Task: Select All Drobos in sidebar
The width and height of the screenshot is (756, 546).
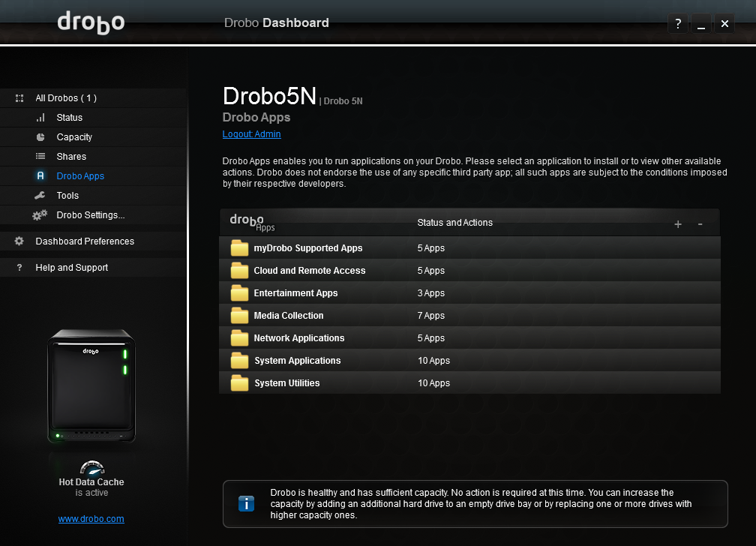Action: (x=92, y=98)
